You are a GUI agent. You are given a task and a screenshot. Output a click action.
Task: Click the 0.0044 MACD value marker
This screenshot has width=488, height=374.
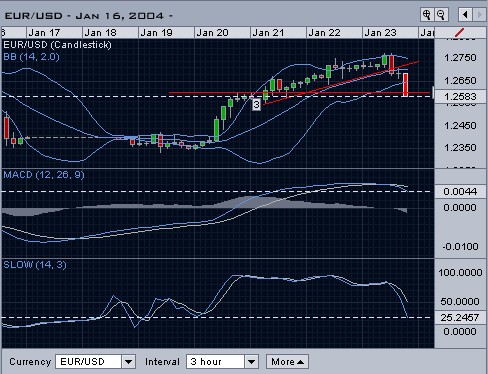[x=460, y=192]
